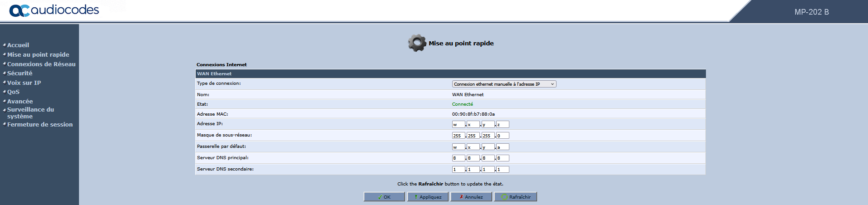868x205 pixels.
Task: Click Rafraîchir to update status
Action: (x=516, y=197)
